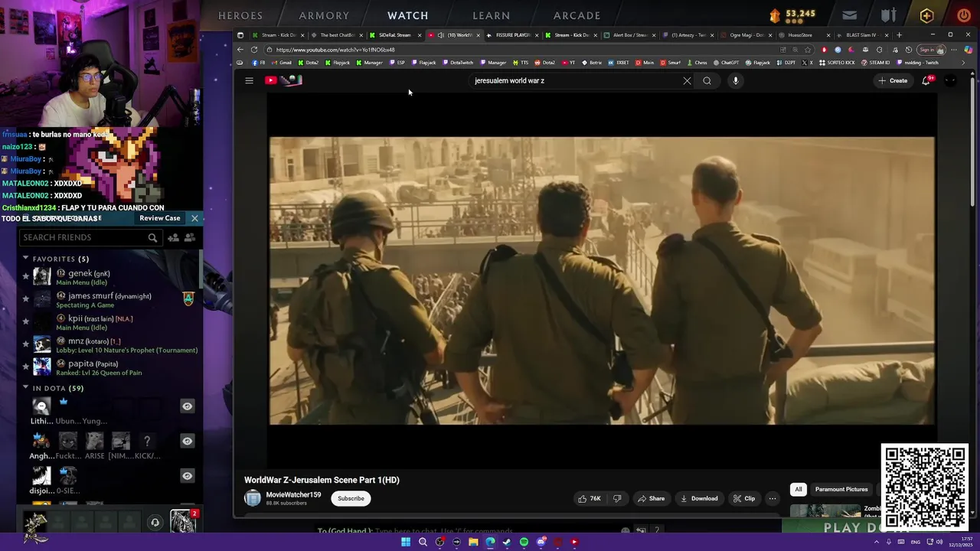Click the Create video button

coord(893,80)
